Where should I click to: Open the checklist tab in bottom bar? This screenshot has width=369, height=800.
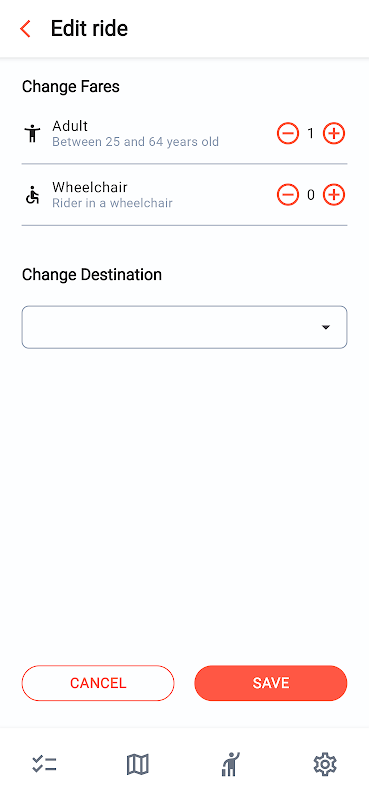(44, 765)
